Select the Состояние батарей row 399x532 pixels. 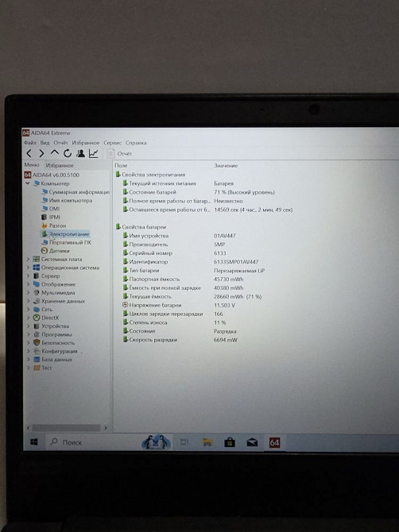coord(199,192)
